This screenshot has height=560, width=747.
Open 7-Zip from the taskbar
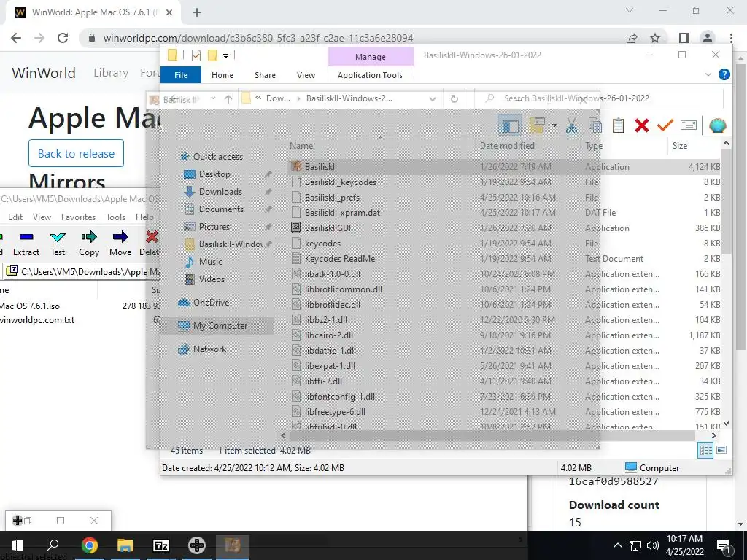(x=161, y=545)
